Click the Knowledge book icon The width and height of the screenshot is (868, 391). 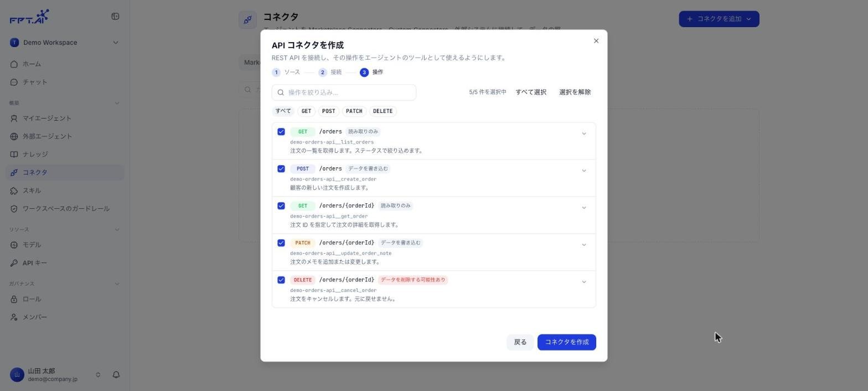tap(14, 155)
